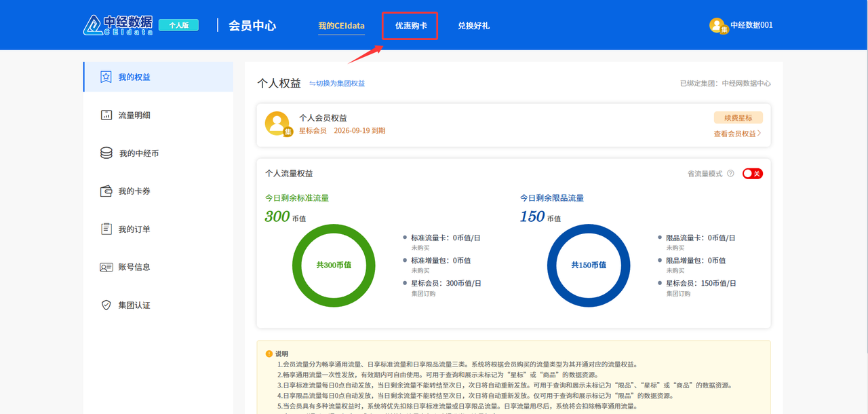Open the 优惠购卡 tab

point(411,26)
